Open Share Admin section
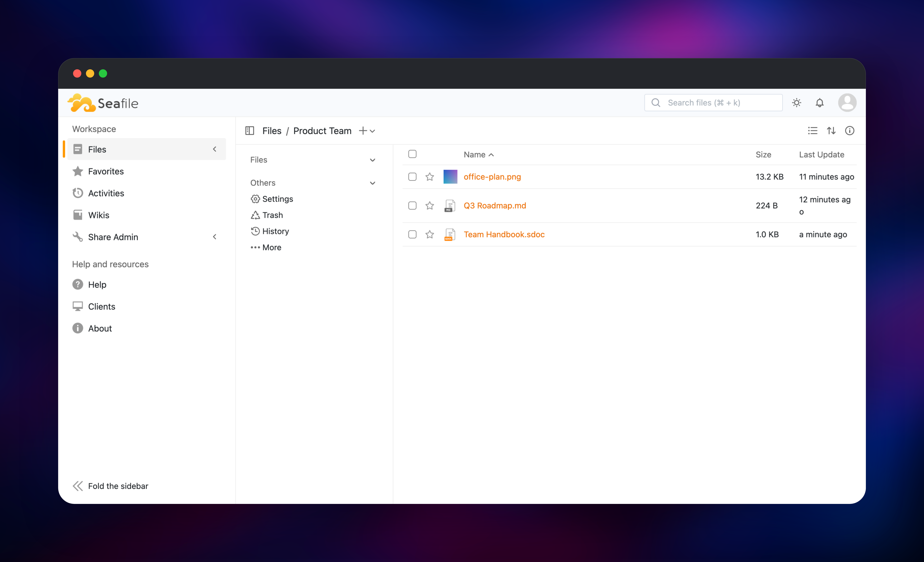 (x=147, y=237)
